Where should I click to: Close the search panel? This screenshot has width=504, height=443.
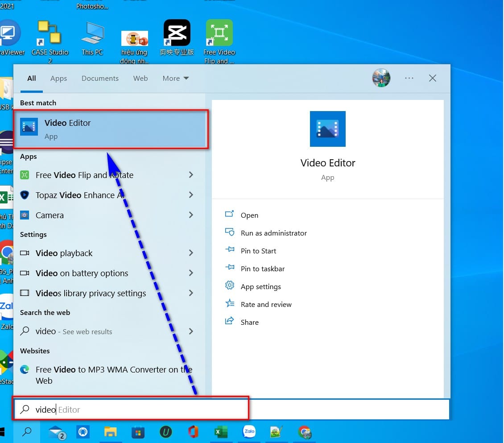pos(432,78)
